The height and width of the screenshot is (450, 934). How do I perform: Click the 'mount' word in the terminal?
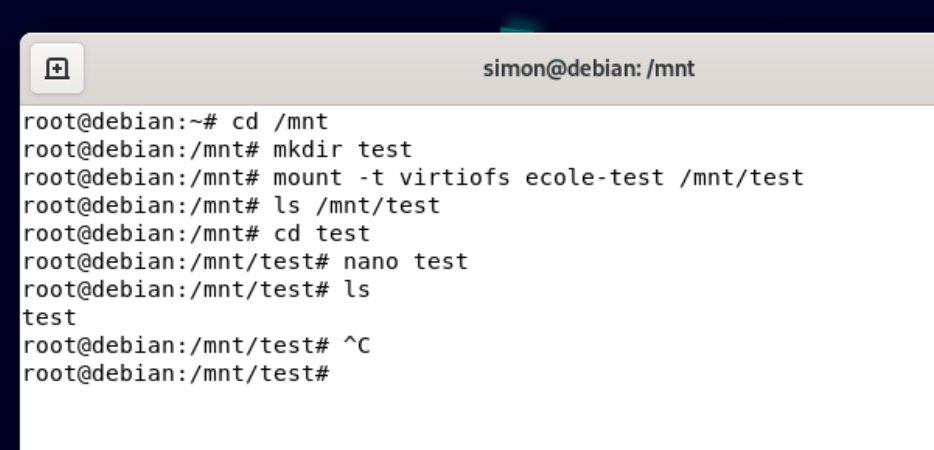(308, 178)
